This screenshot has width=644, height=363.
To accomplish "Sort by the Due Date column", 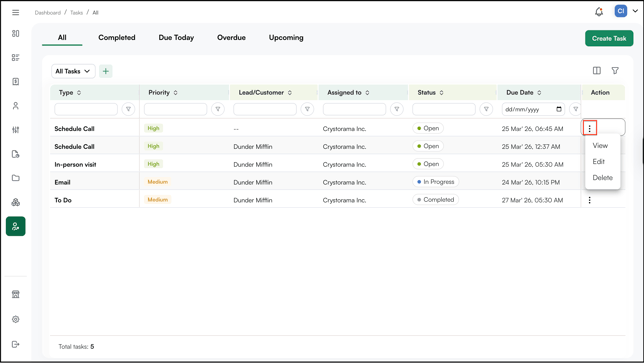I will 539,93.
